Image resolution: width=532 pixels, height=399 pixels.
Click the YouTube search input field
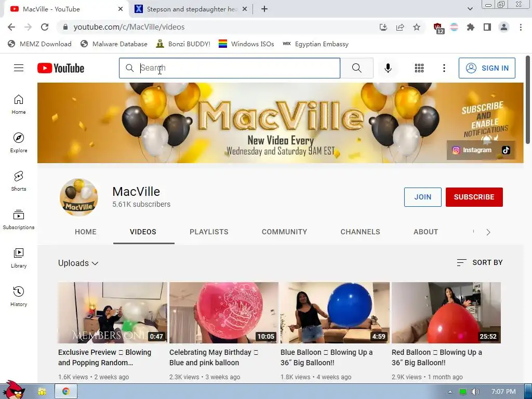click(229, 68)
